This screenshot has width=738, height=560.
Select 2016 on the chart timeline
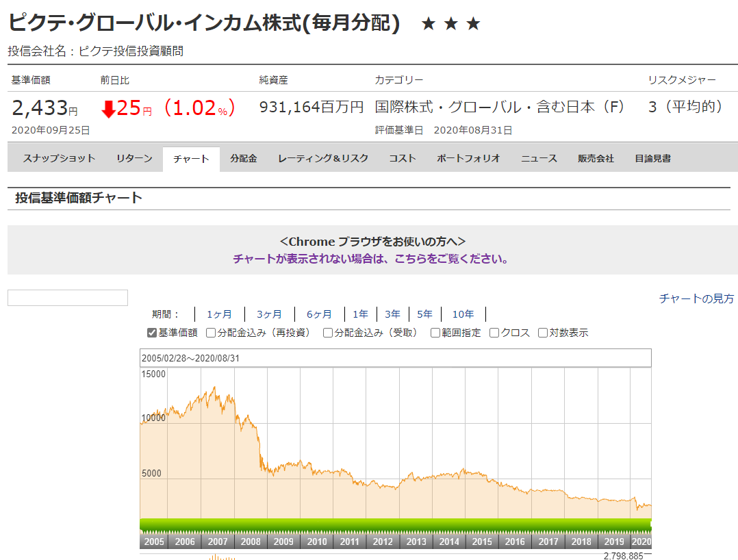tap(515, 542)
